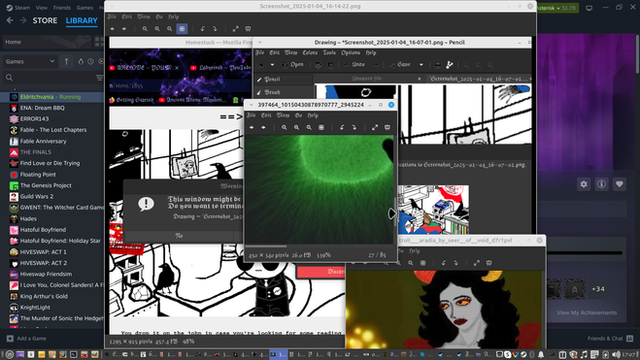
Task: Zoom in within Screenshot_2025-01-04_16-14-22 viewer toolbar
Action: [145, 29]
